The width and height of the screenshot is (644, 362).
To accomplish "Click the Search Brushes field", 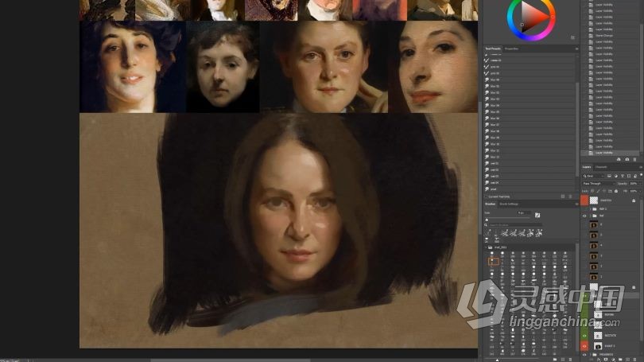I will coord(515,225).
